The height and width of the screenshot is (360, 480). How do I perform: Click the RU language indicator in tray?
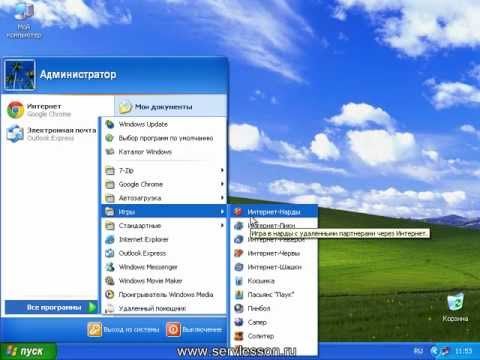point(418,351)
